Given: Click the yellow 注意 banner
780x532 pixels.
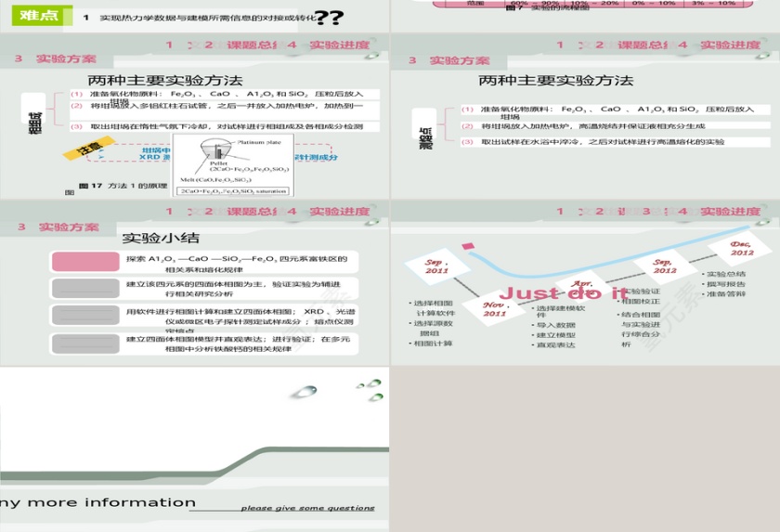Looking at the screenshot, I should coord(89,148).
